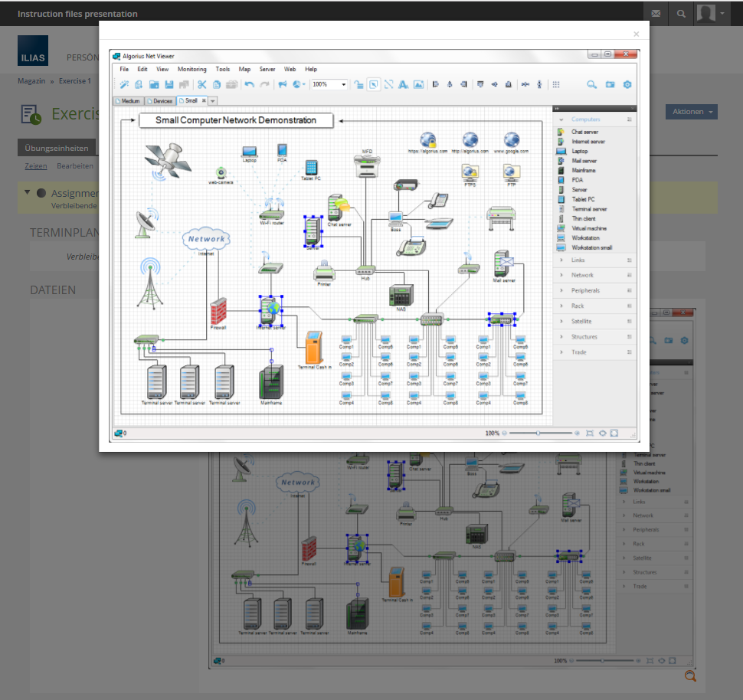The image size is (743, 700).
Task: Close the Small map tab
Action: (x=204, y=100)
